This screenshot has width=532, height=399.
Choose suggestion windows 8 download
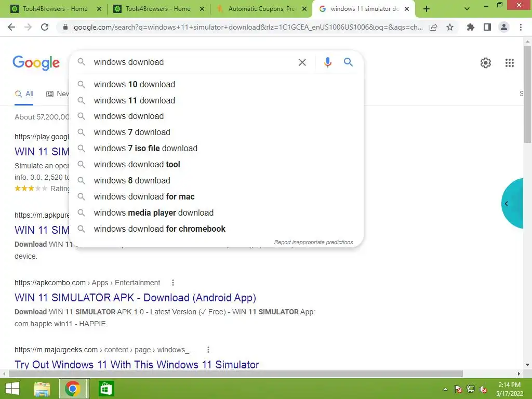[216, 180]
